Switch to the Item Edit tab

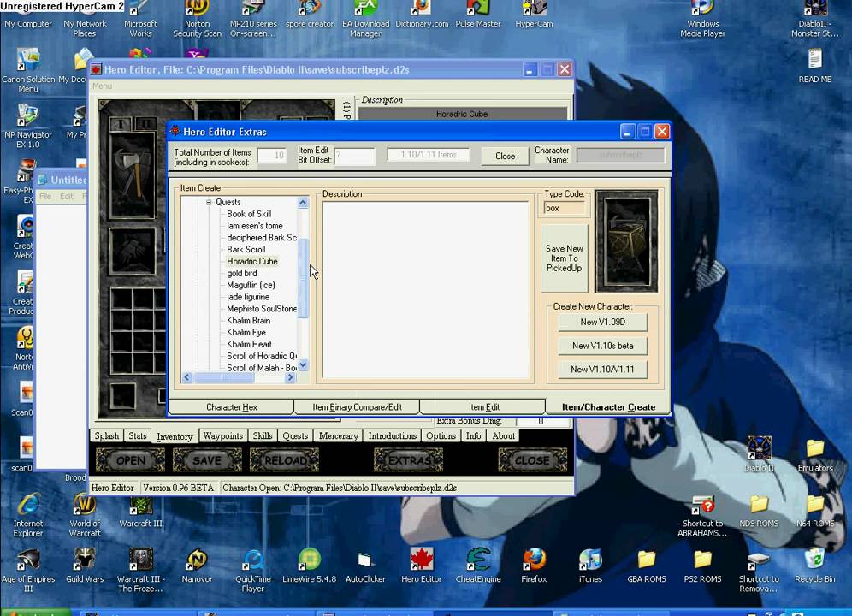483,407
